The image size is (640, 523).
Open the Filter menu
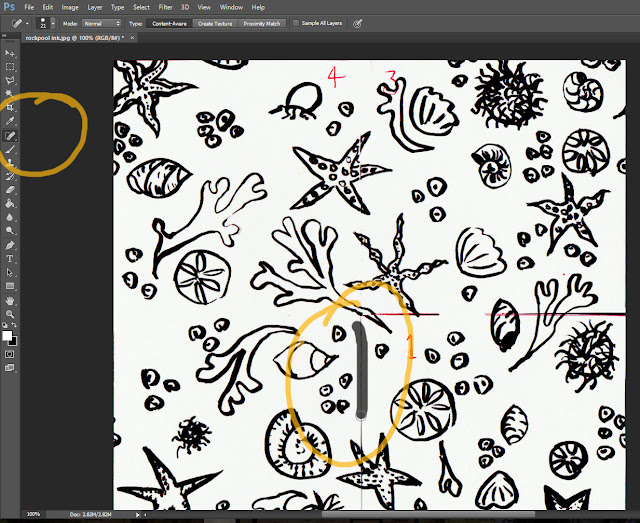[x=165, y=7]
